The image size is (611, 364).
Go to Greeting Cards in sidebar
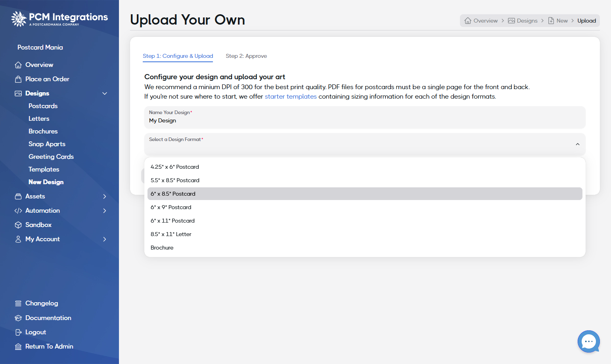pos(51,157)
